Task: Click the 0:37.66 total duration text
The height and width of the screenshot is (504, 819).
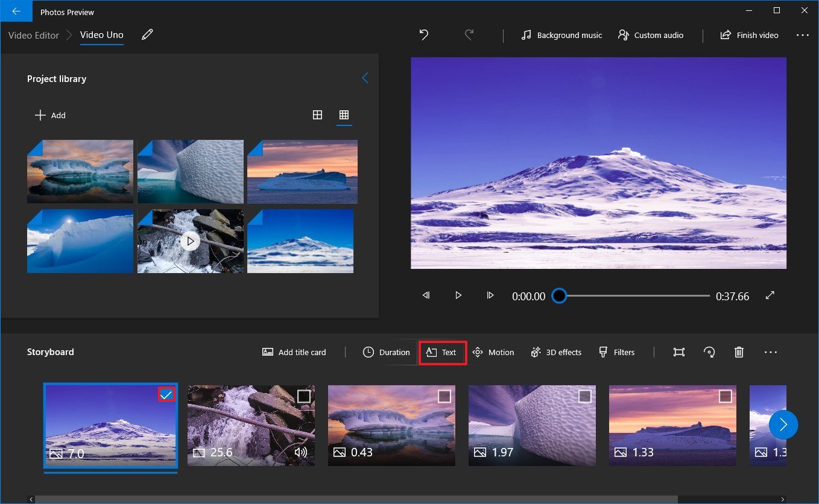Action: (x=732, y=296)
